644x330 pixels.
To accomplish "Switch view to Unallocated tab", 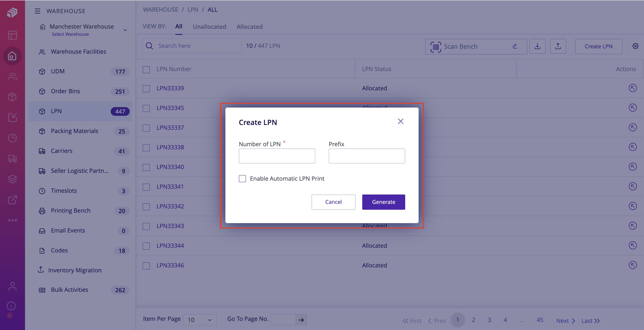I will [x=209, y=27].
